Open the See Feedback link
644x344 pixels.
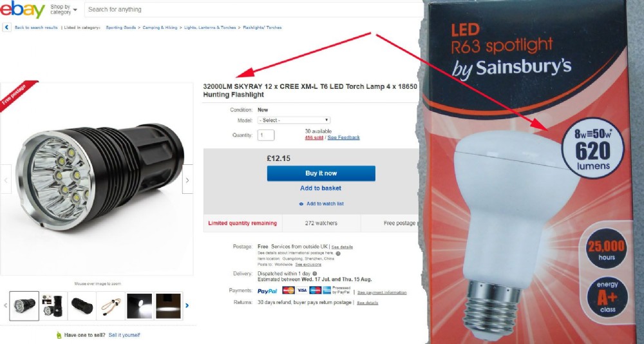[x=344, y=137]
